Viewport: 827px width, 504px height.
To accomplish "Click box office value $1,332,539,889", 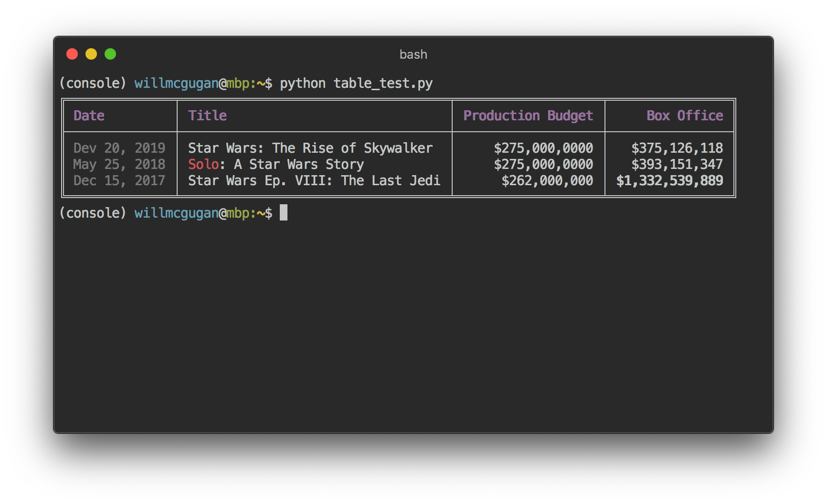I will (669, 181).
